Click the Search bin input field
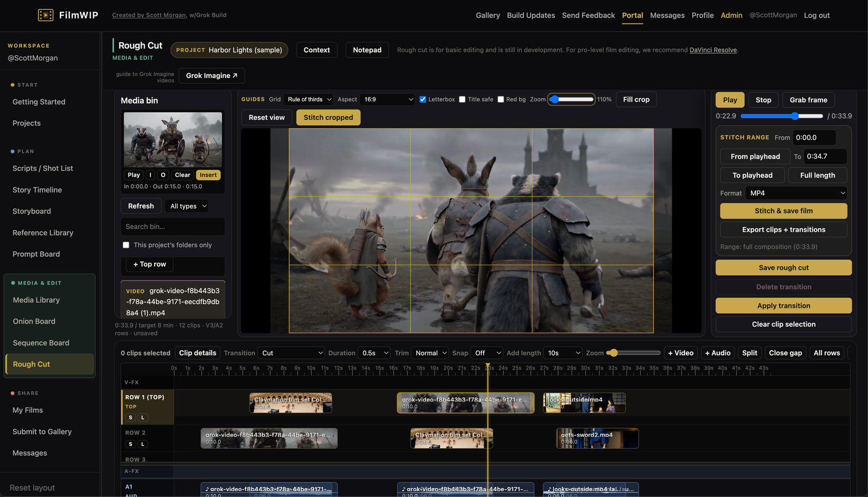Image resolution: width=868 pixels, height=497 pixels. (173, 227)
